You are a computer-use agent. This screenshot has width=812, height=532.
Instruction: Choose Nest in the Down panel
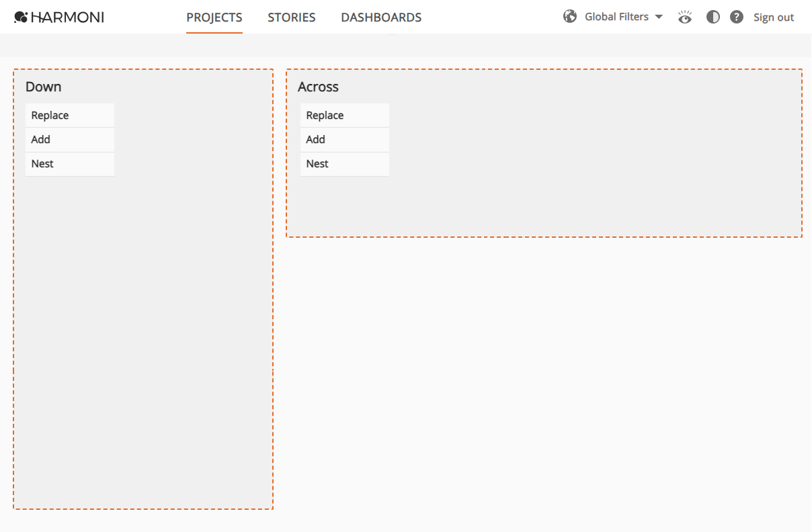point(70,164)
